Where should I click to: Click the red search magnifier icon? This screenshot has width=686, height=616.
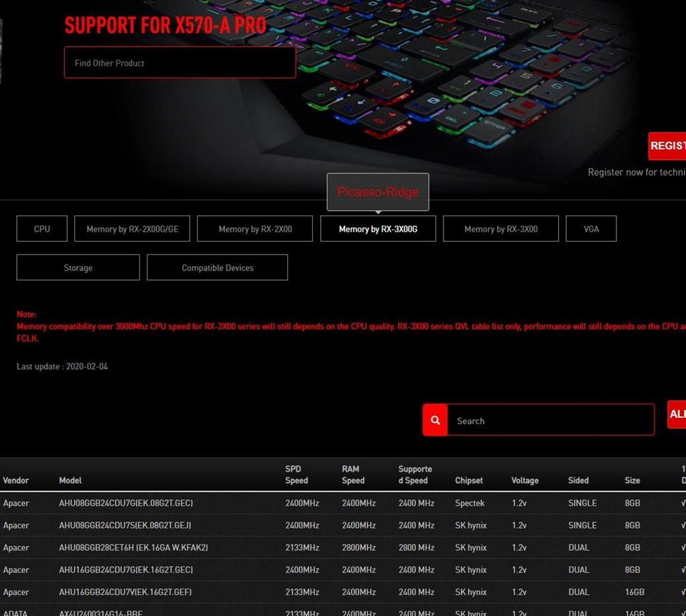434,420
